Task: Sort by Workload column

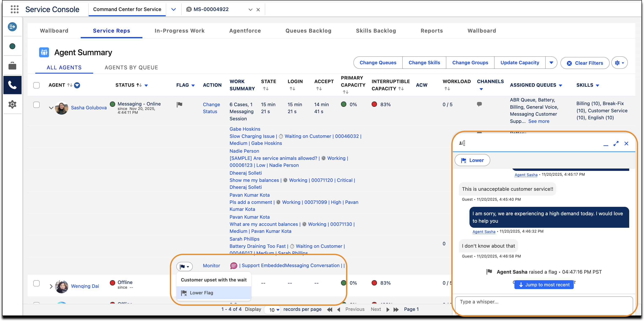Action: click(447, 89)
